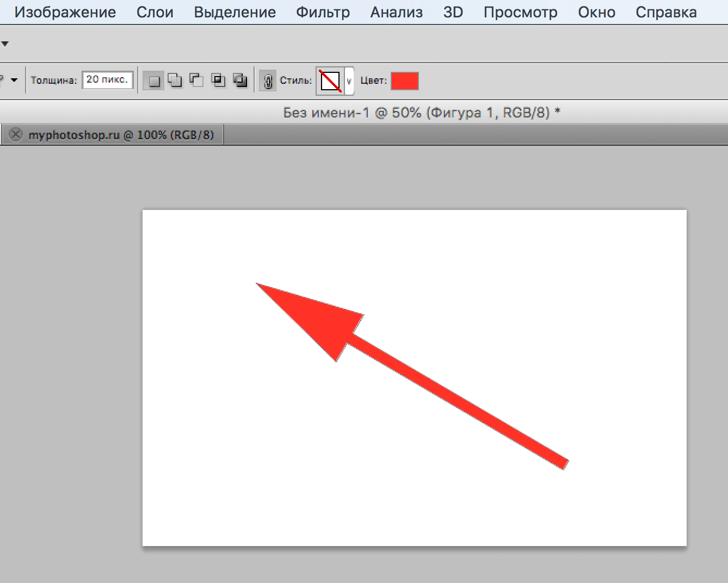Toggle the chain link layer properties button

[268, 81]
